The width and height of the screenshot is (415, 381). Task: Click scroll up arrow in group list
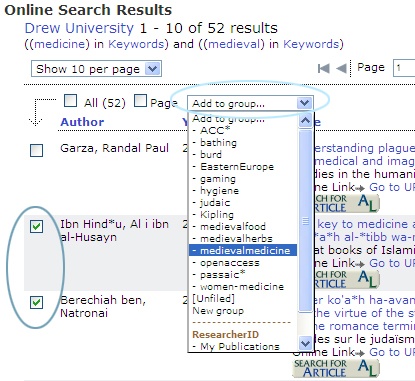pos(305,120)
